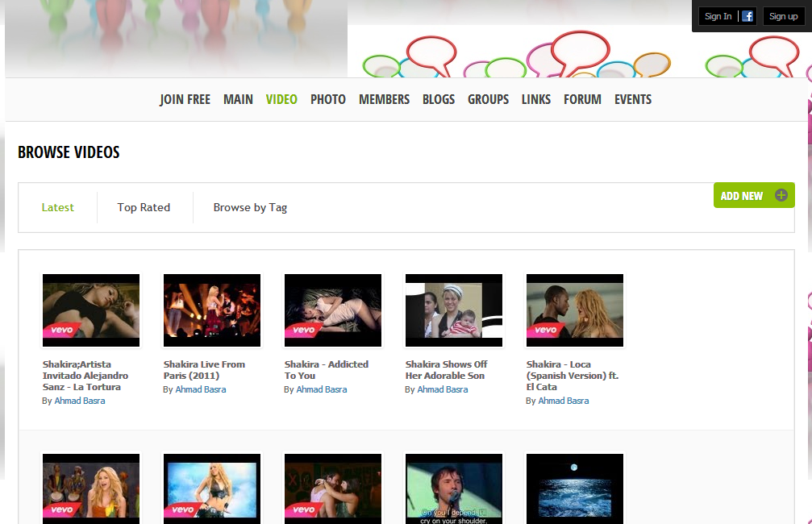Image resolution: width=812 pixels, height=524 pixels.
Task: Click the ADD NEW button
Action: click(754, 195)
